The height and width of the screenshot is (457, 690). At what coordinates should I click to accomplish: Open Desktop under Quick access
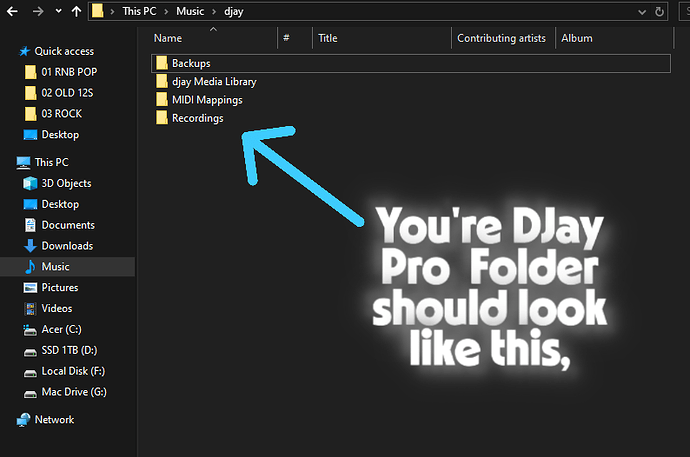point(60,135)
